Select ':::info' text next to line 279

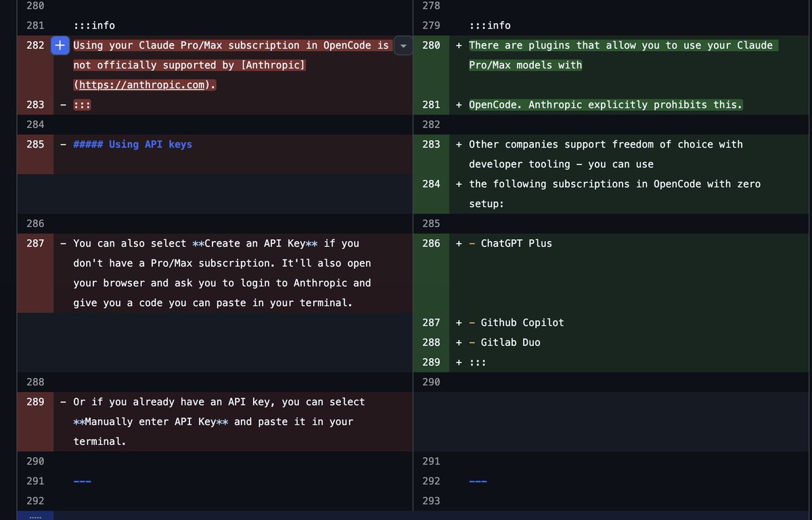pyautogui.click(x=490, y=26)
